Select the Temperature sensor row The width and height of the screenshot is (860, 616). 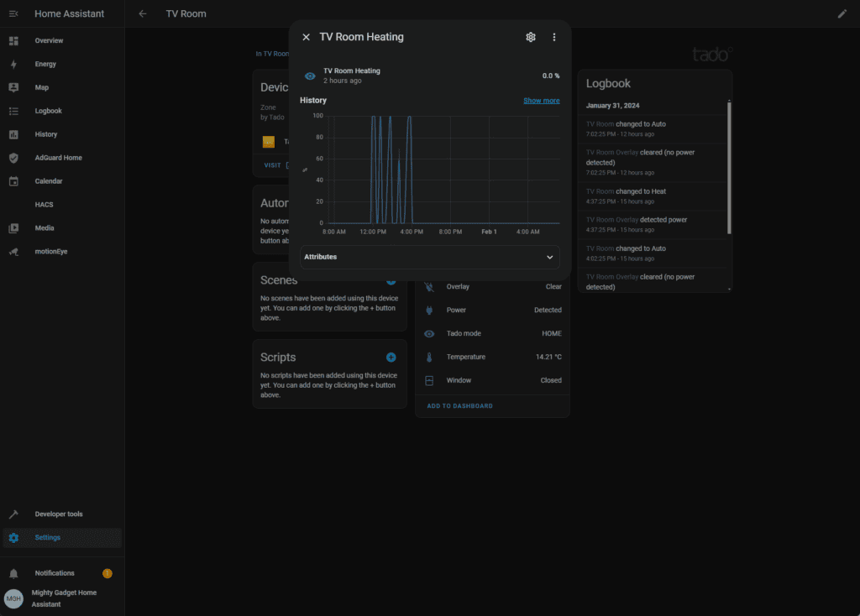(492, 358)
